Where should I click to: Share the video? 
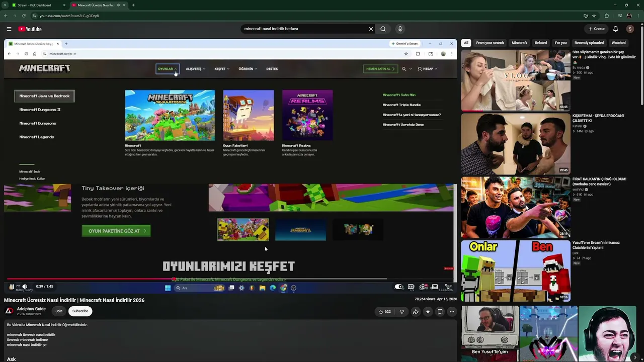pyautogui.click(x=416, y=312)
